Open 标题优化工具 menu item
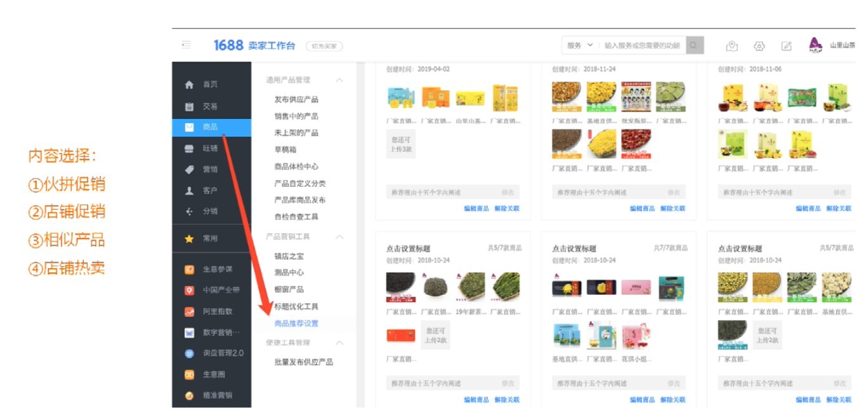Viewport: 868px width, 418px height. click(296, 306)
